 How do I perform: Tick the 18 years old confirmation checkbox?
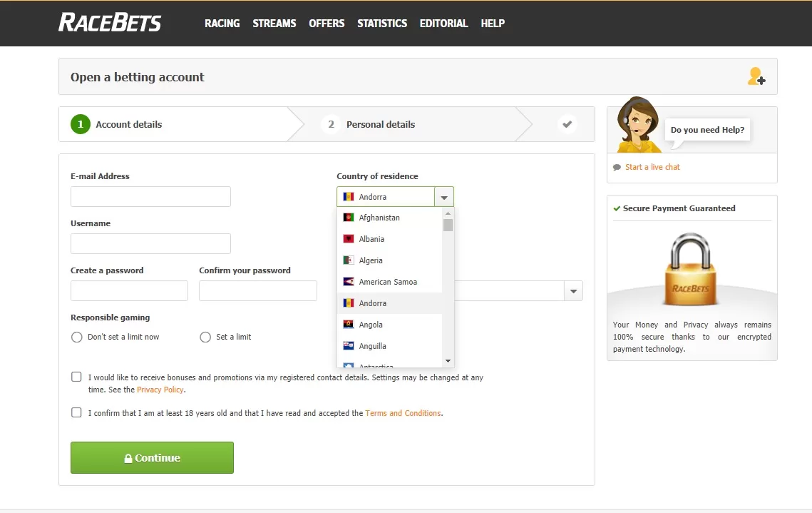76,412
